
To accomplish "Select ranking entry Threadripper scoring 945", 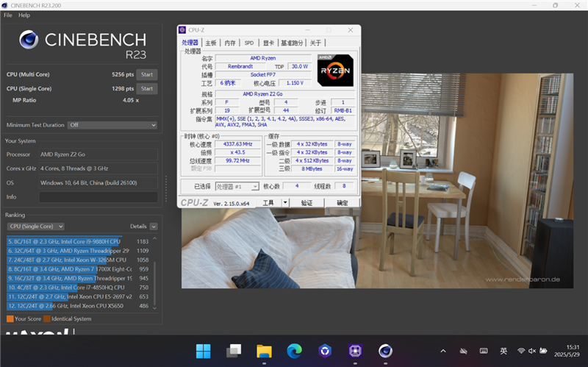I will click(78, 278).
